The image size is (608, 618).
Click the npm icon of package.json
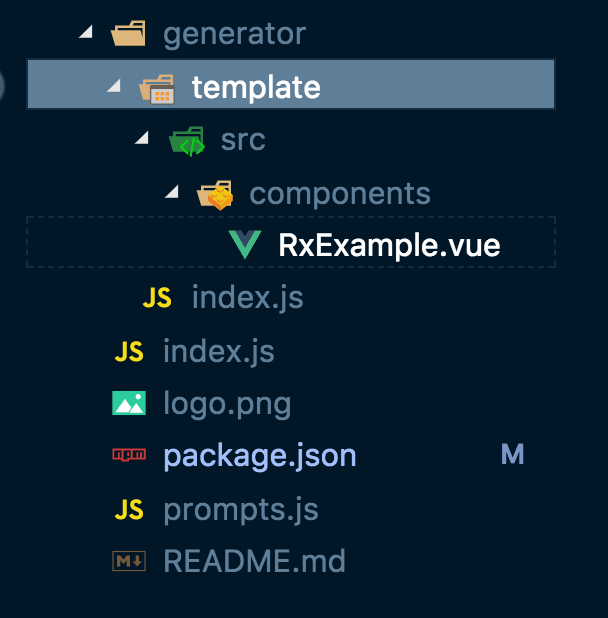[129, 455]
